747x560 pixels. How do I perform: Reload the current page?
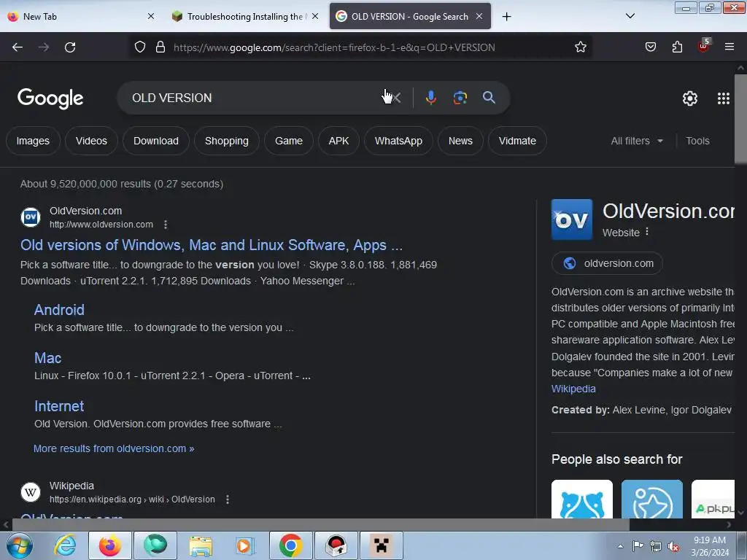coord(70,47)
